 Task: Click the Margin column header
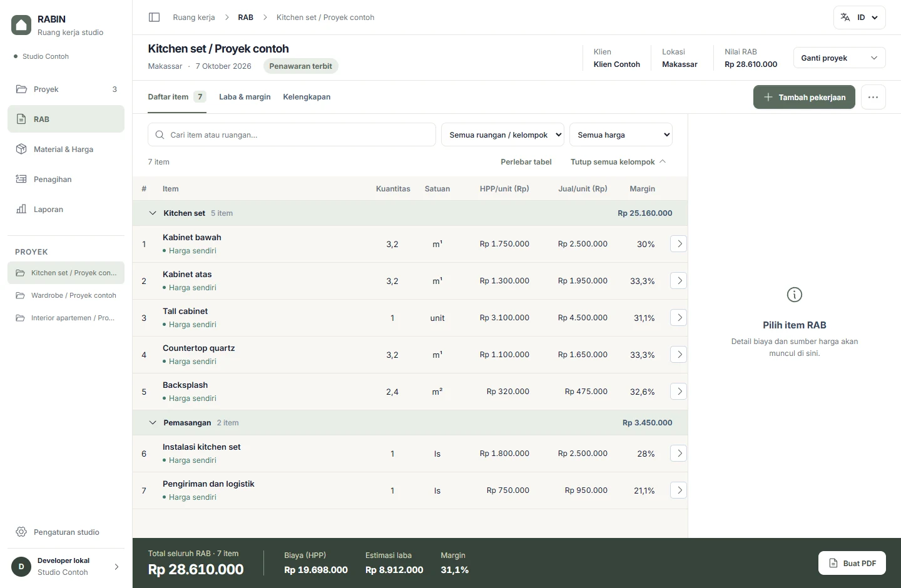point(642,189)
